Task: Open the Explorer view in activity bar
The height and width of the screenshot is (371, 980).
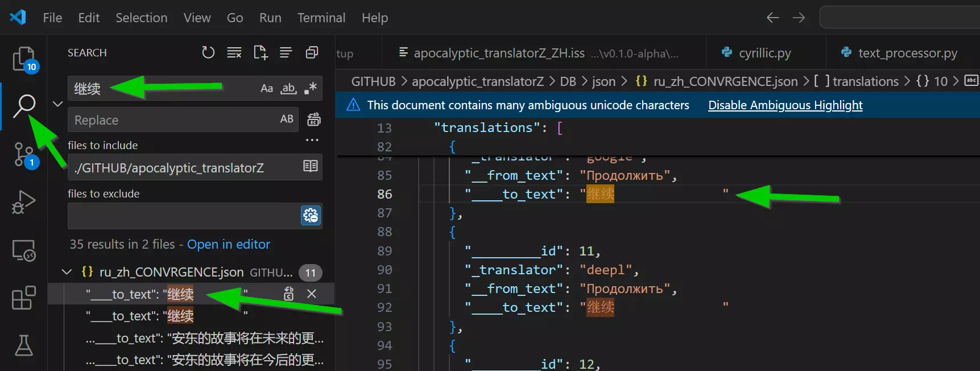Action: tap(23, 57)
